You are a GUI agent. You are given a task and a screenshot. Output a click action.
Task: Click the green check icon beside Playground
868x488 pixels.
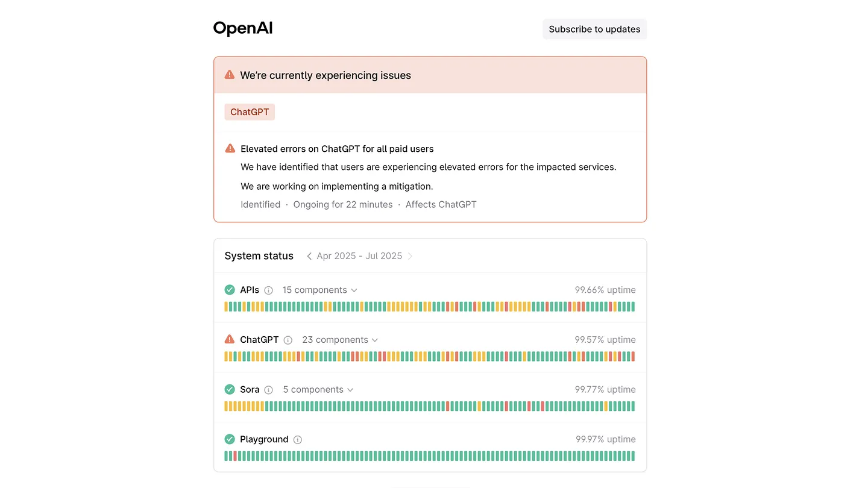[x=230, y=439]
